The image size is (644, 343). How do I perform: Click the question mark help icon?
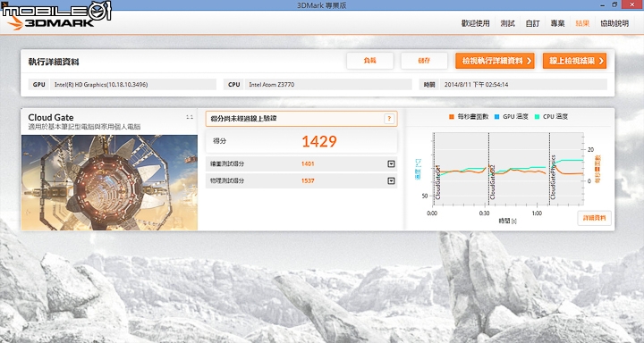[x=389, y=119]
